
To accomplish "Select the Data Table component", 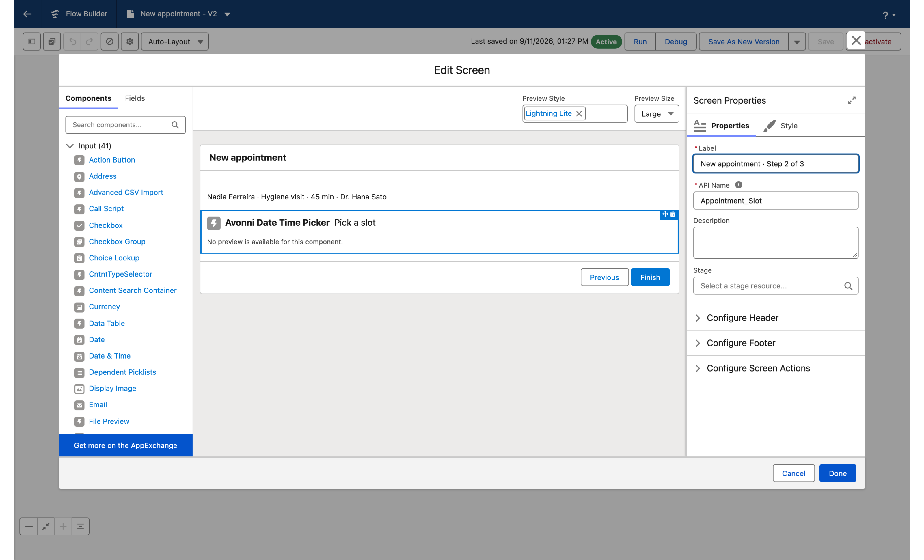I will coord(107,323).
